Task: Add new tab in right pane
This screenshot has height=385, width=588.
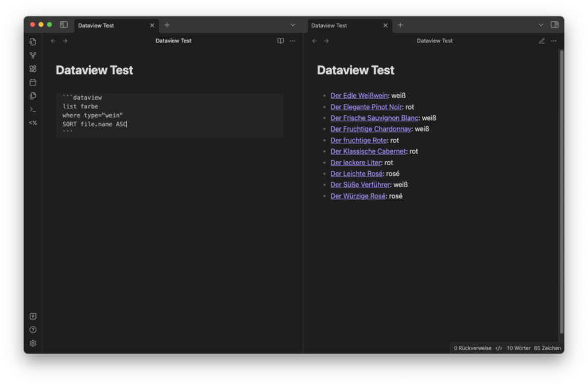Action: coord(400,25)
